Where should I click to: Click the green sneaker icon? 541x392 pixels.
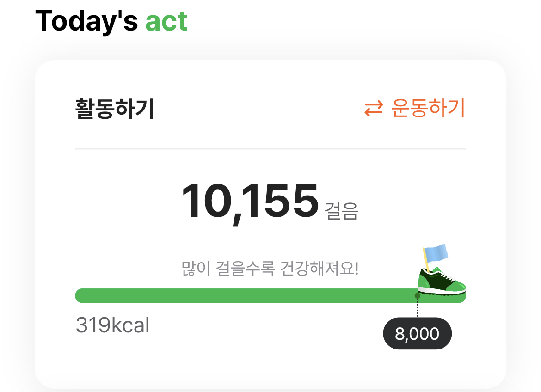[441, 282]
